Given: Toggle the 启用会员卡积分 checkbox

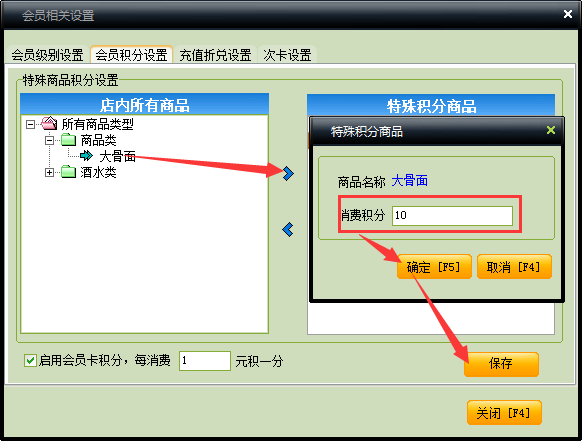Looking at the screenshot, I should coord(30,360).
